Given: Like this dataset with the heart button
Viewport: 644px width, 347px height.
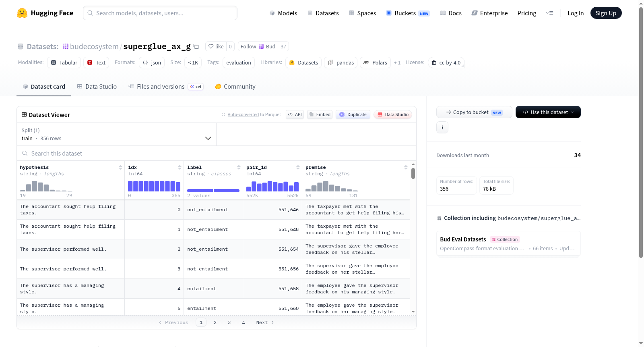Looking at the screenshot, I should [216, 46].
